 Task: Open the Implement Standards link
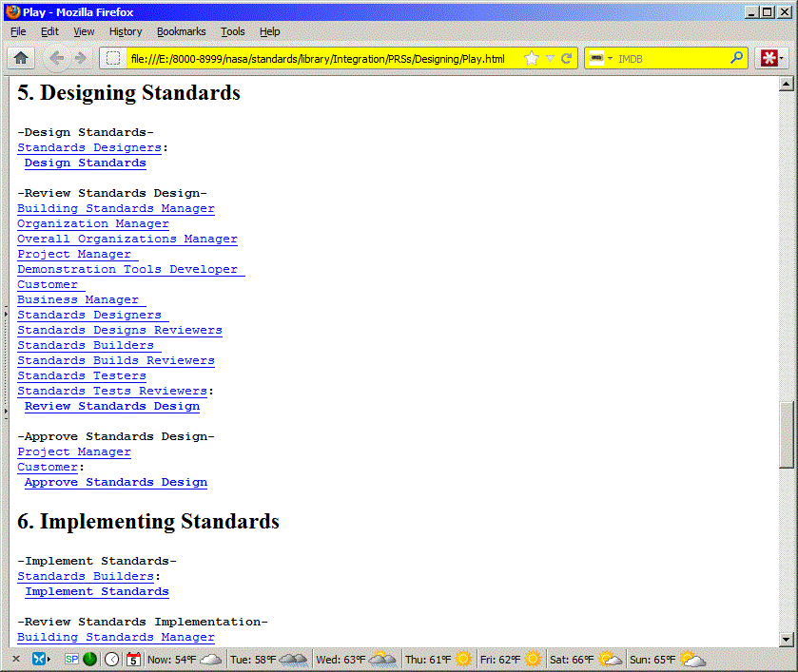(x=97, y=591)
